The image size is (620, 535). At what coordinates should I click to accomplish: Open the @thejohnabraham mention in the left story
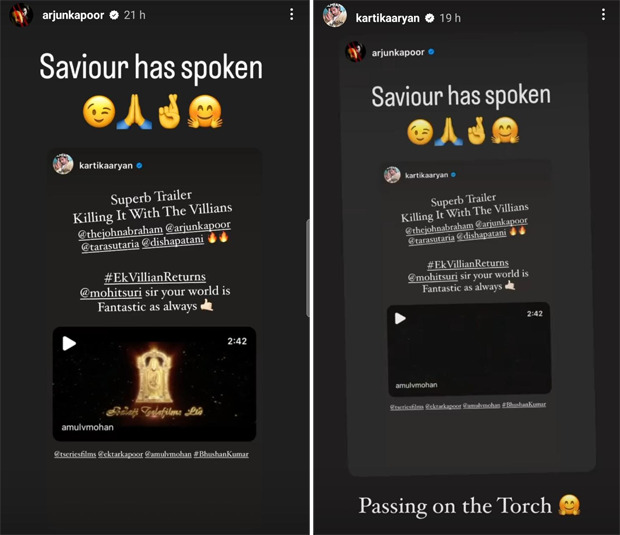click(120, 232)
